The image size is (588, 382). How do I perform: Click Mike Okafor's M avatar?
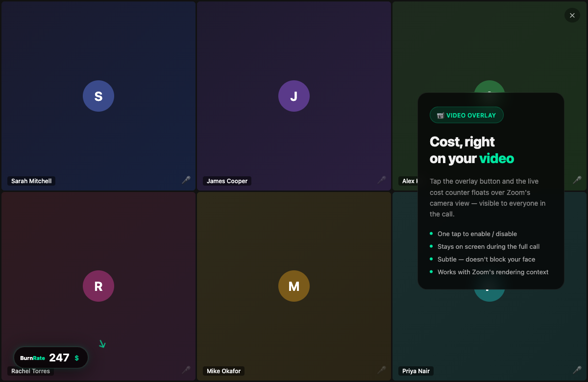294,286
